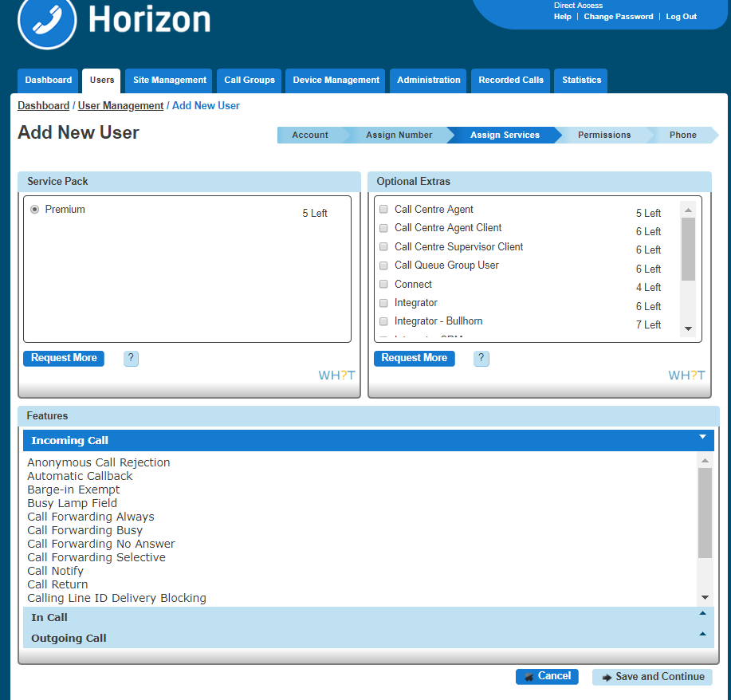Click Features list scroll-down arrow

[705, 597]
